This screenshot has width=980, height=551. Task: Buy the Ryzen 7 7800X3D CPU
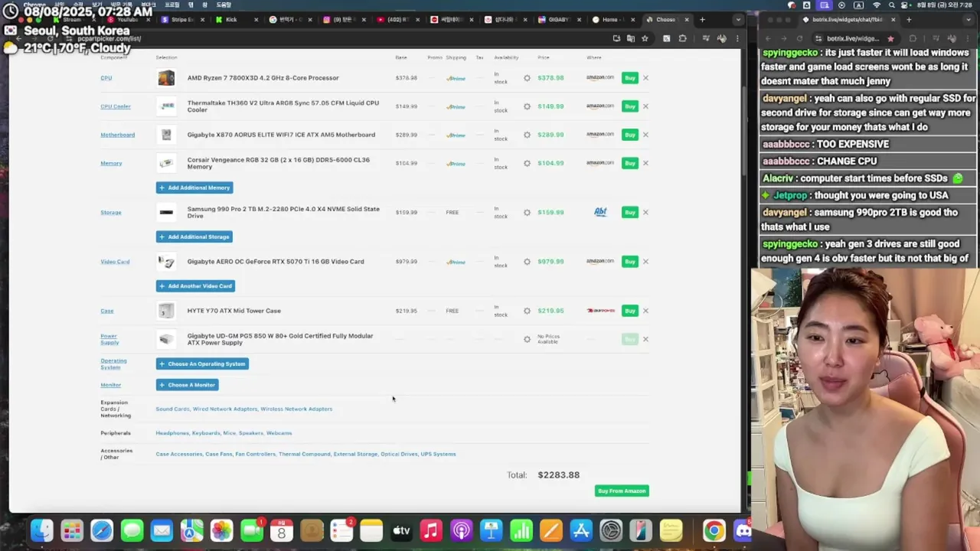(629, 78)
